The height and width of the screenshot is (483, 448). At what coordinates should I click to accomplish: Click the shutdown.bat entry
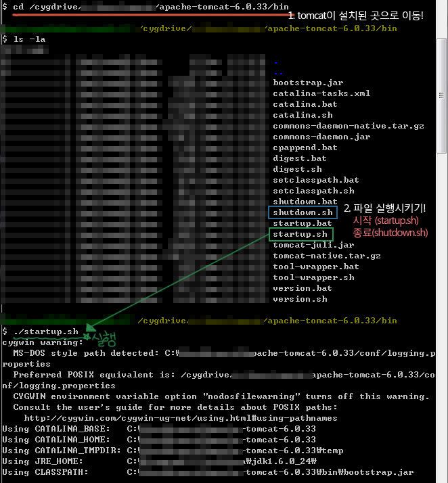pos(305,202)
